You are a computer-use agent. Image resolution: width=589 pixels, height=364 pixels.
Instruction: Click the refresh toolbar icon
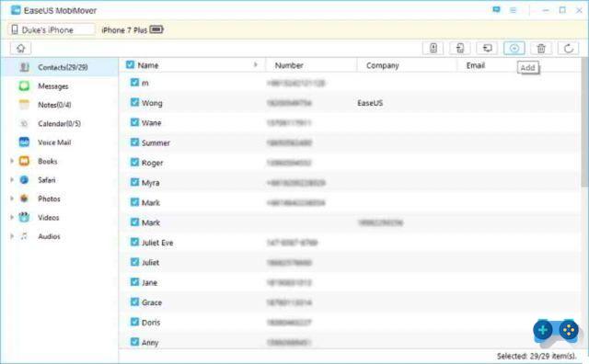pyautogui.click(x=569, y=48)
